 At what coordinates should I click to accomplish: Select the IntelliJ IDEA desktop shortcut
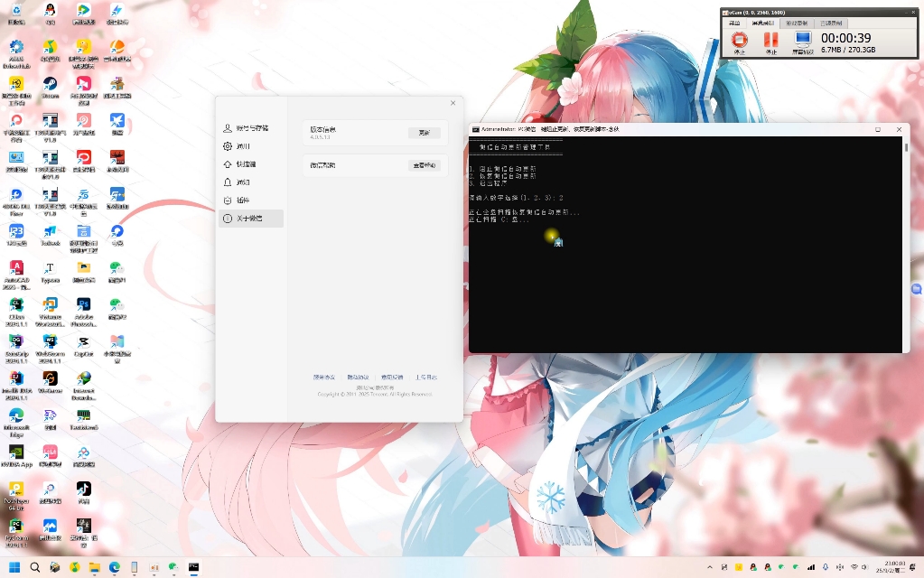16,386
